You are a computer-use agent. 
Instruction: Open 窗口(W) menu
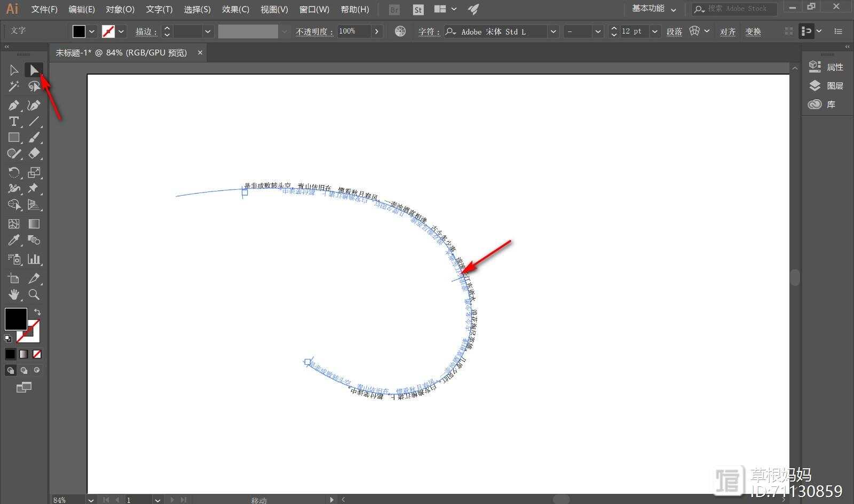[x=314, y=9]
